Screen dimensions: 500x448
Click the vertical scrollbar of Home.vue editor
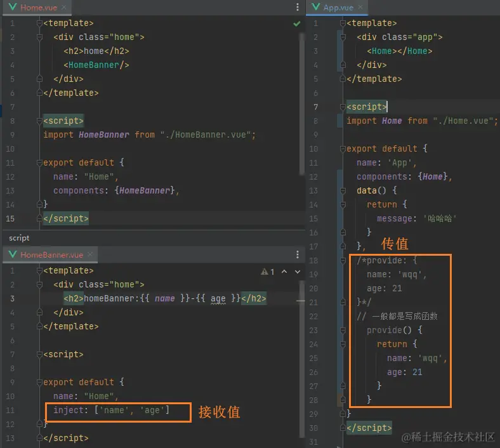301,103
